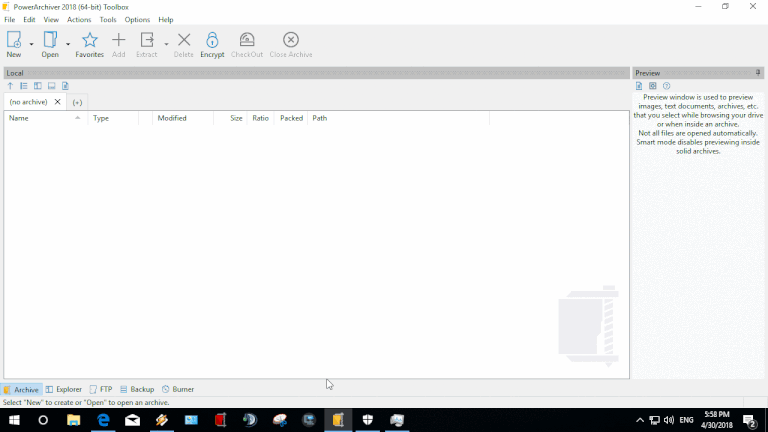Switch to the Backup mode tab
768x432 pixels.
(x=137, y=389)
